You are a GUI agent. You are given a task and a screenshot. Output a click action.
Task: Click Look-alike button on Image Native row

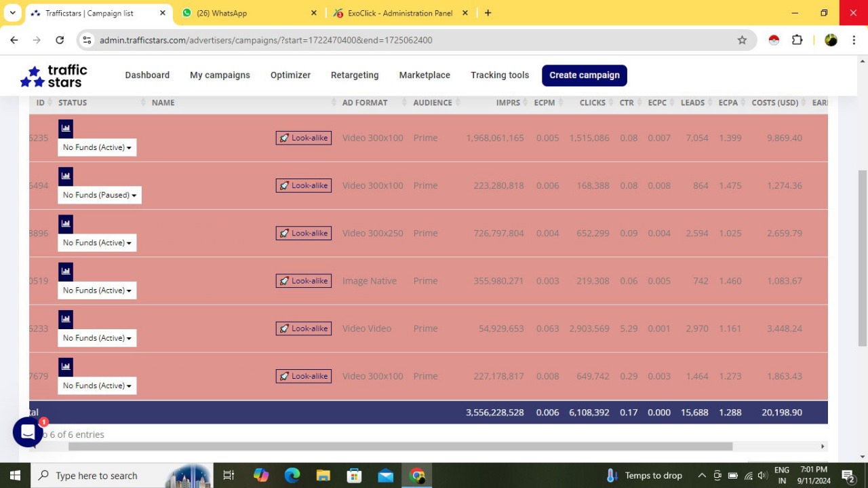coord(304,281)
